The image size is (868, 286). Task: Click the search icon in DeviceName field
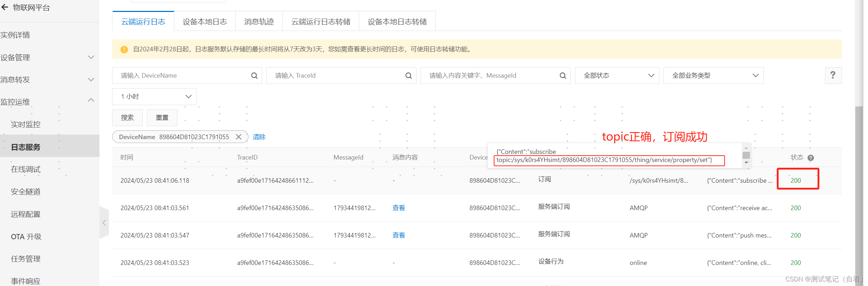254,76
